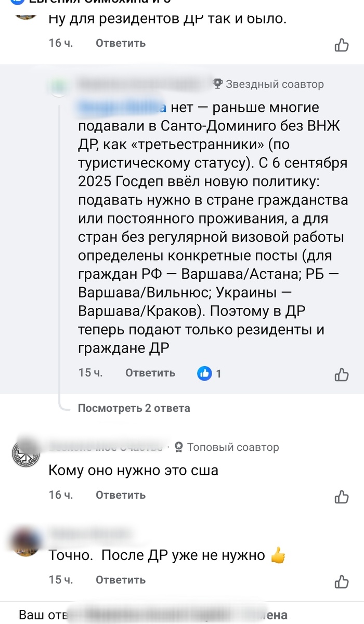Image resolution: width=364 pixels, height=624 pixels.
Task: Open the reaction count beside the blue thumb
Action: (x=218, y=373)
